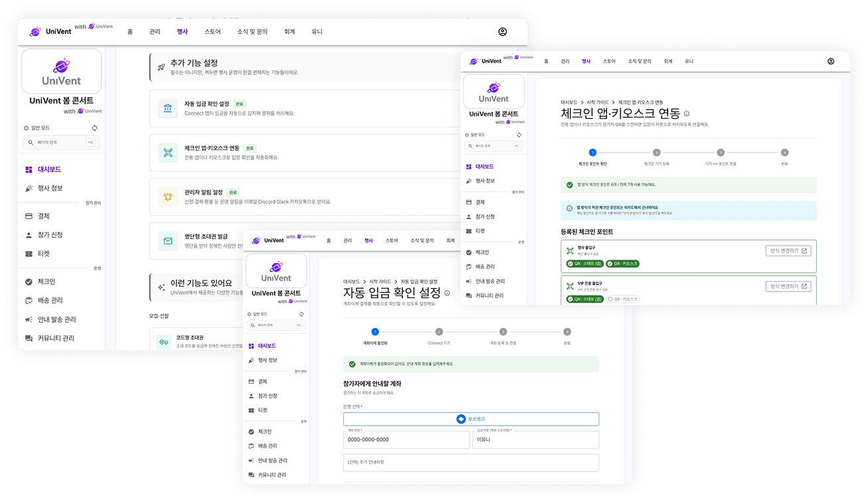Click 계좌 정보 field showing 0000-0000-0000
This screenshot has height=502, width=868.
tap(406, 440)
